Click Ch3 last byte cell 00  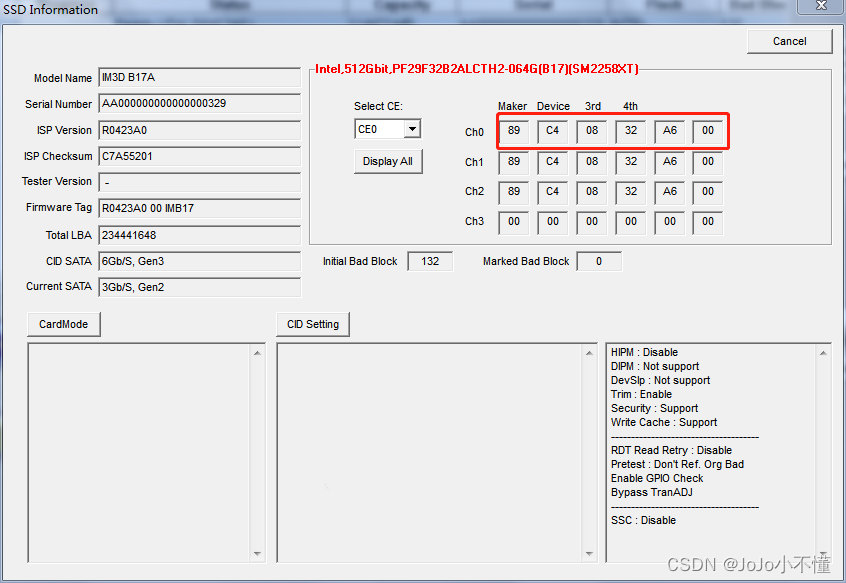[x=708, y=223]
